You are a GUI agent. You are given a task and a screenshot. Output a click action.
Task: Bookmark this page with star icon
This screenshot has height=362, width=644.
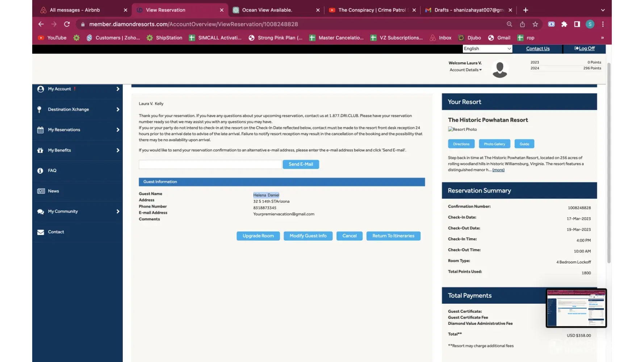pyautogui.click(x=535, y=24)
